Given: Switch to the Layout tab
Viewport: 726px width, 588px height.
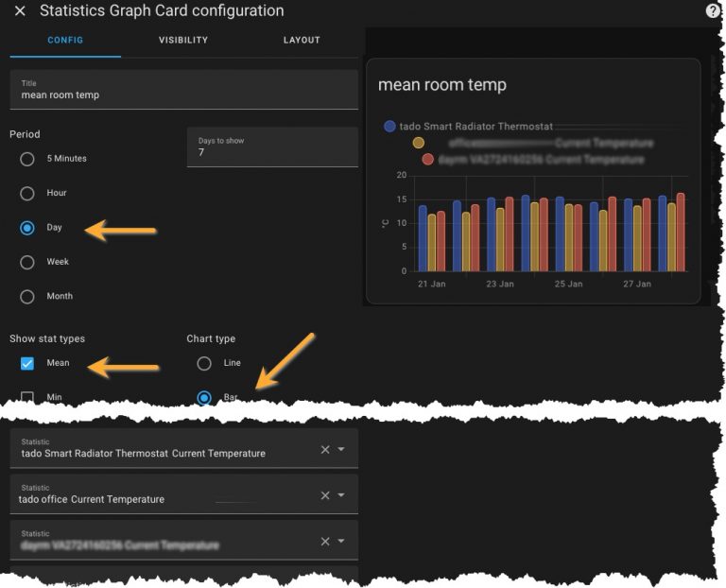Looking at the screenshot, I should point(302,41).
